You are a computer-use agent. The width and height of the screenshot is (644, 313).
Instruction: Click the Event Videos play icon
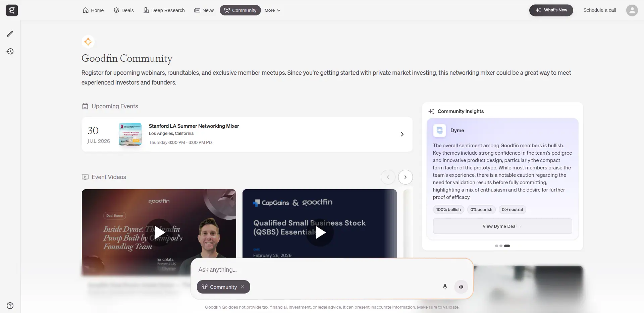85,177
